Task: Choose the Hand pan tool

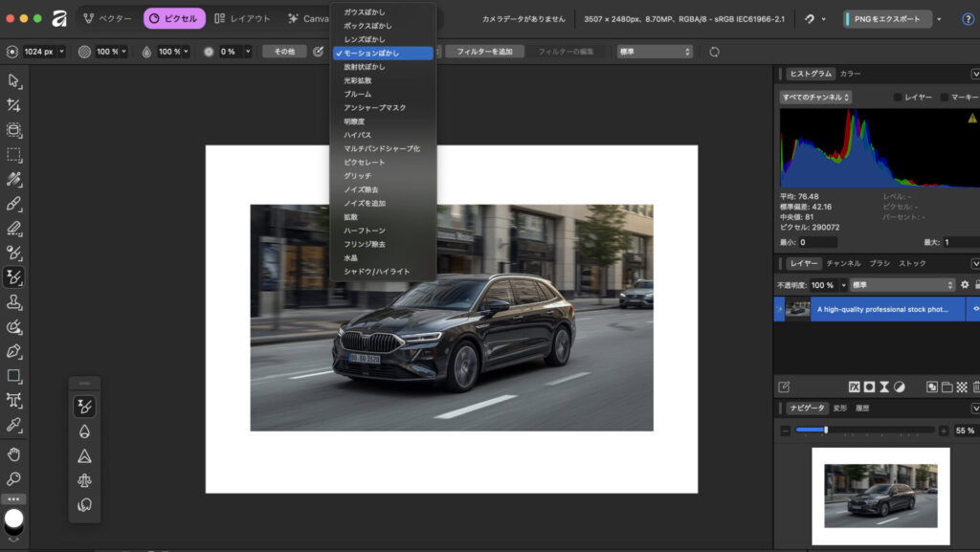Action: 14,453
